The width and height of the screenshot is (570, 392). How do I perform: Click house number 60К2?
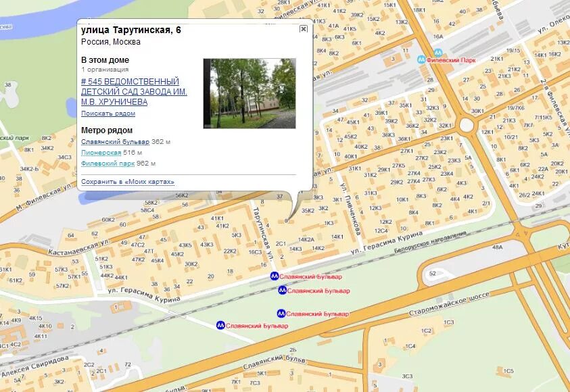point(108,220)
